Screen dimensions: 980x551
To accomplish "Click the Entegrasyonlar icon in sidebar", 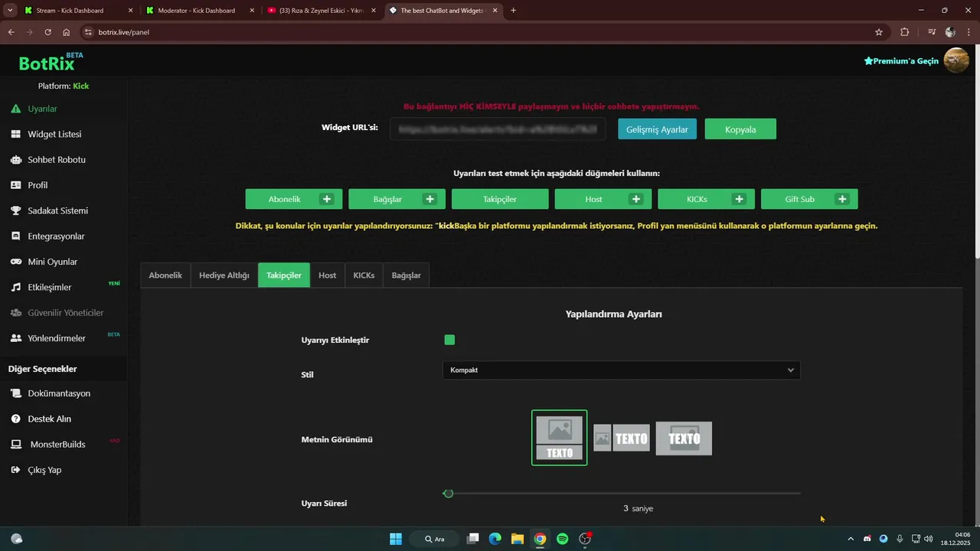I will 15,236.
